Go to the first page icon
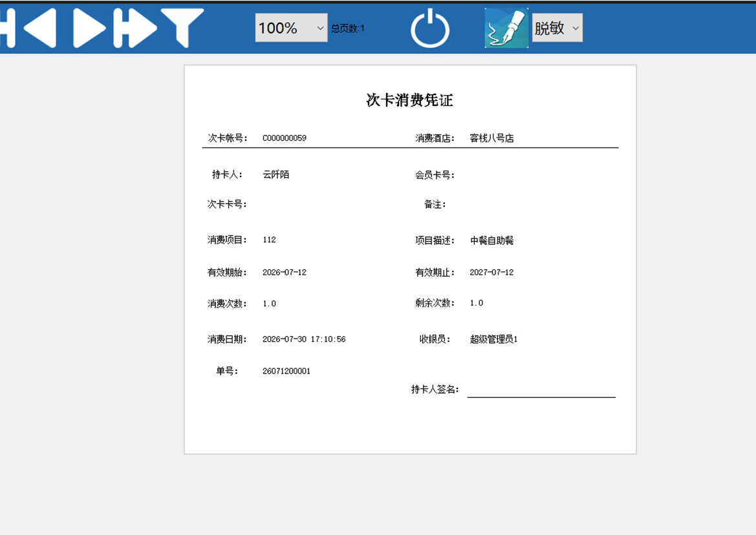Screen dimensions: 756x535 click(6, 28)
